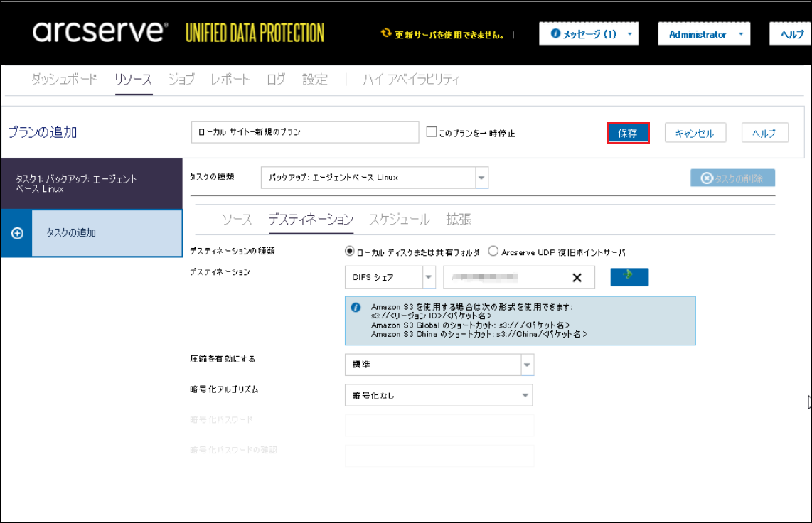This screenshot has width=812, height=523.
Task: Open the Administrator account dropdown
Action: click(x=704, y=34)
